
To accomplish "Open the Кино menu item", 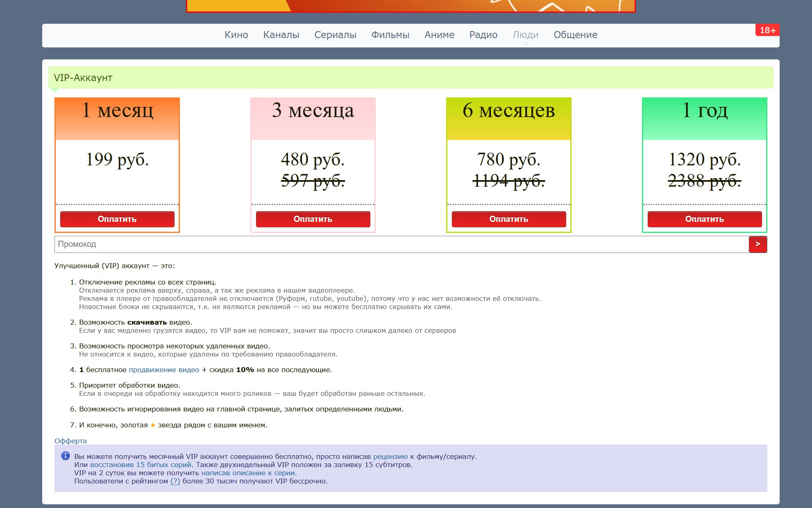I will tap(236, 35).
